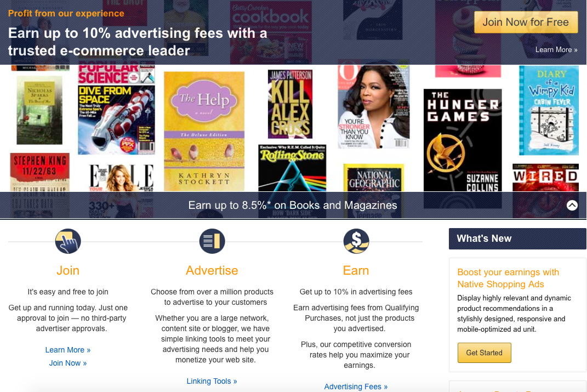Click the Kill Alex Cross book cover
The image size is (587, 392).
(290, 104)
